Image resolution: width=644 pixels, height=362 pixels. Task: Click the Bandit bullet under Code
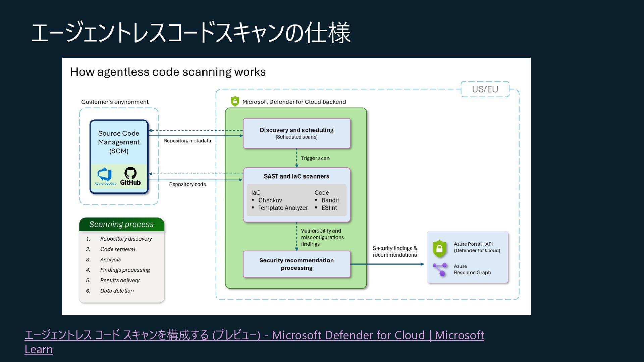click(330, 200)
